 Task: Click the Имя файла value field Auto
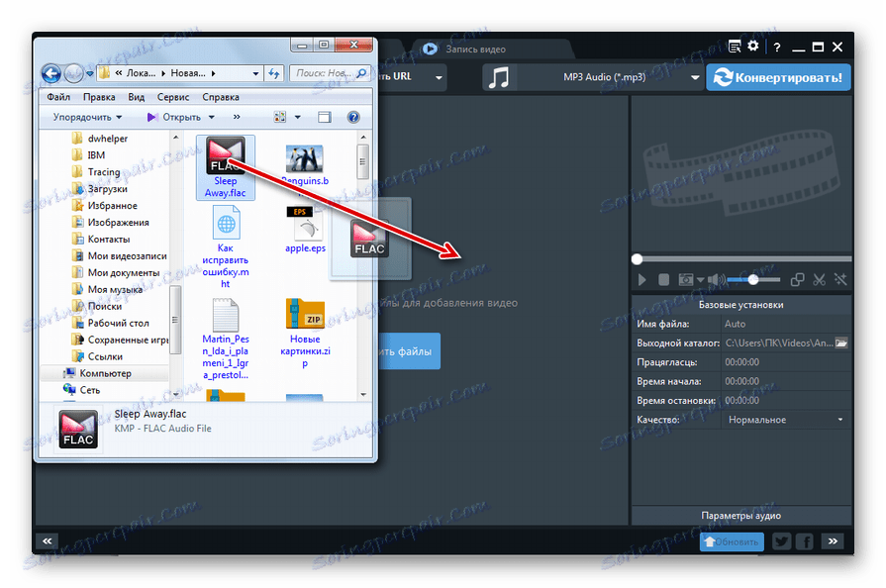click(x=786, y=324)
